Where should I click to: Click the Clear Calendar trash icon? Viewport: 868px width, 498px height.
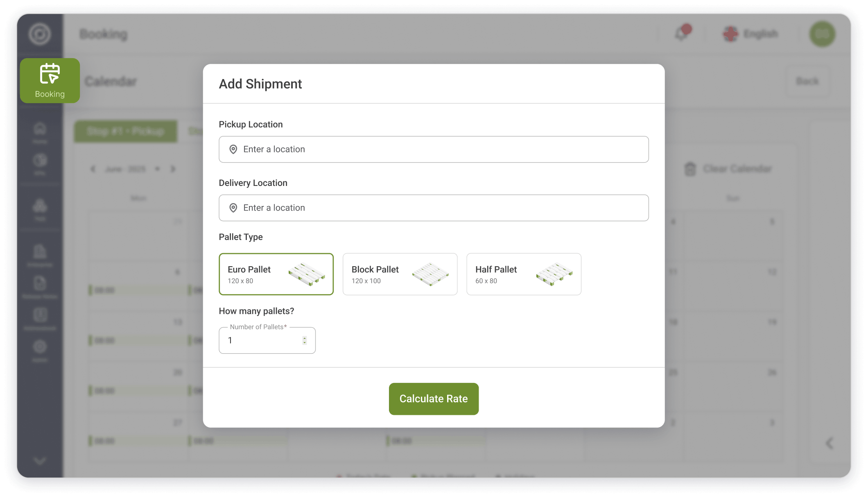[x=690, y=169]
